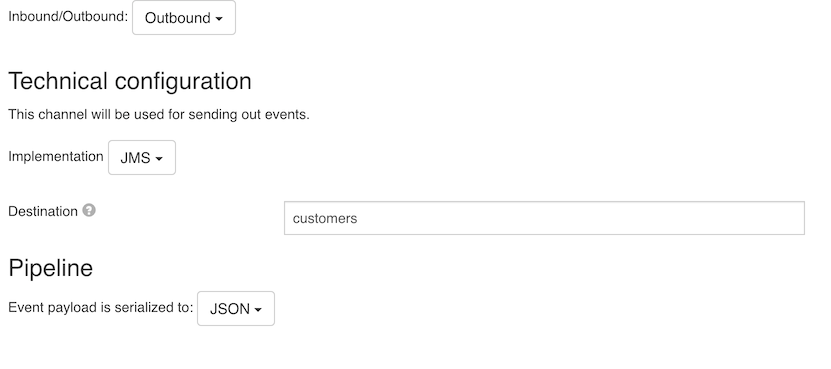
Task: Open the Outbound direction dropdown
Action: pyautogui.click(x=184, y=17)
